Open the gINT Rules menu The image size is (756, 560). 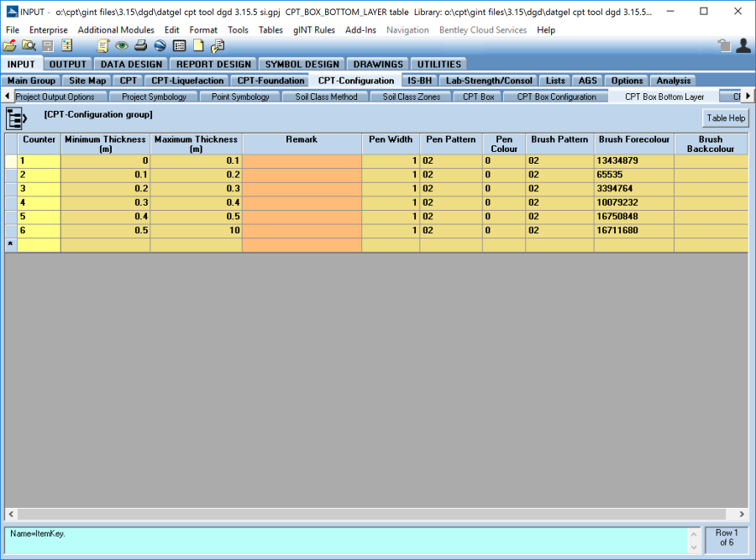point(313,30)
